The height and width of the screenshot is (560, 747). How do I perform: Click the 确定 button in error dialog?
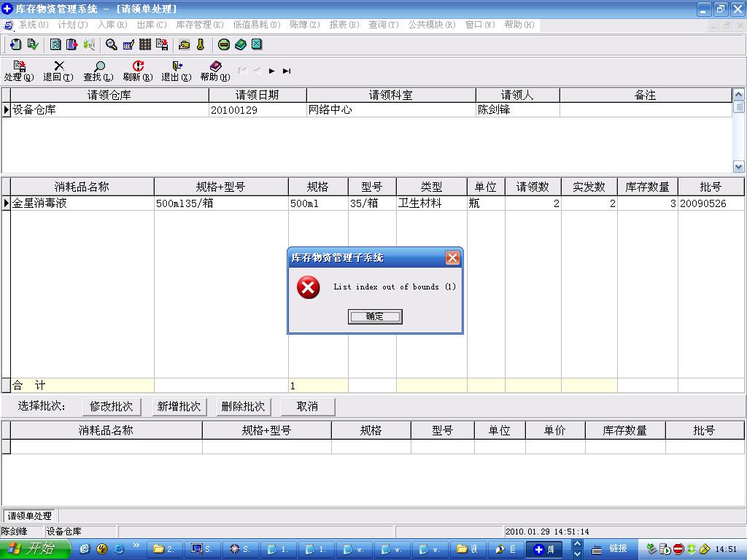tap(375, 316)
